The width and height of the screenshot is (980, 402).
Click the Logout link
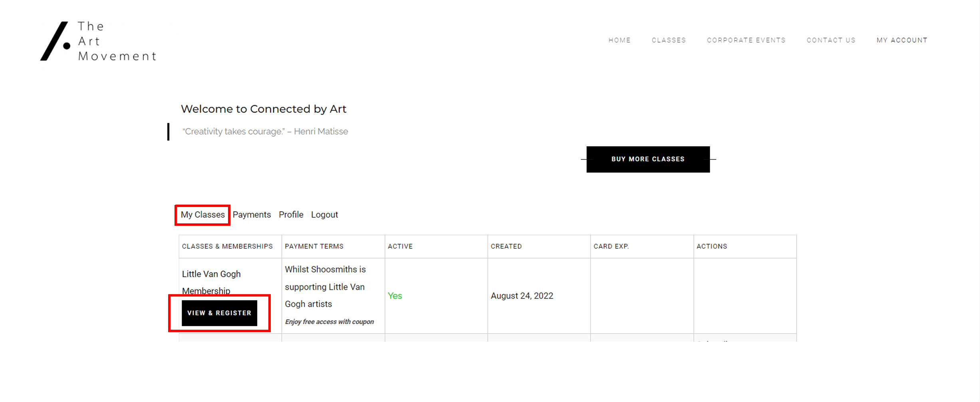tap(324, 215)
